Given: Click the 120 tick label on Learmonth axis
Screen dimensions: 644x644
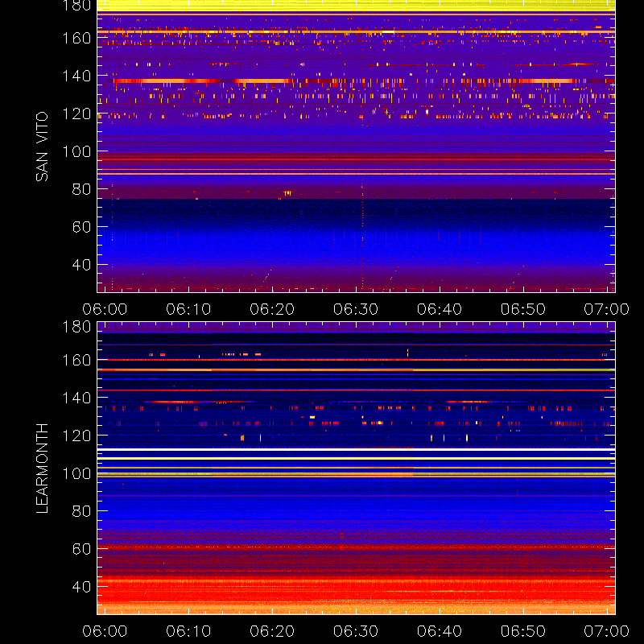Looking at the screenshot, I should click(76, 436).
